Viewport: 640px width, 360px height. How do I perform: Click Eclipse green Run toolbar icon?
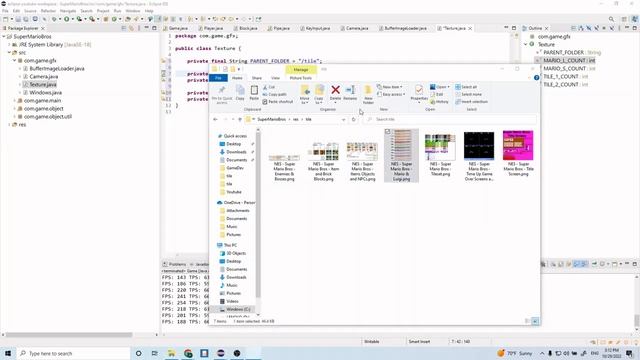coord(67,19)
